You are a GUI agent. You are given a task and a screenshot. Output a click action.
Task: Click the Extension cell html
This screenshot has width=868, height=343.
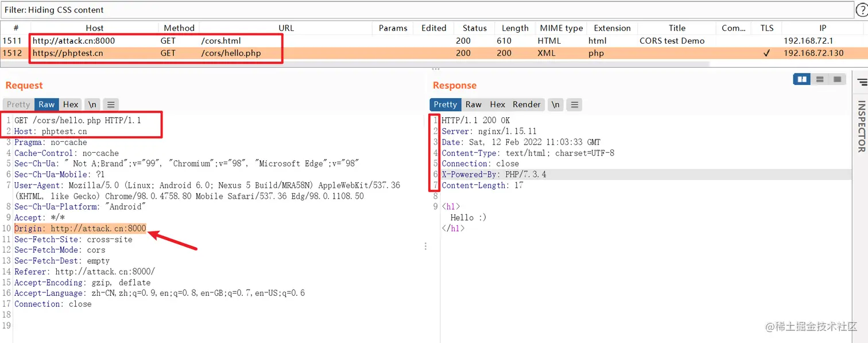click(597, 41)
